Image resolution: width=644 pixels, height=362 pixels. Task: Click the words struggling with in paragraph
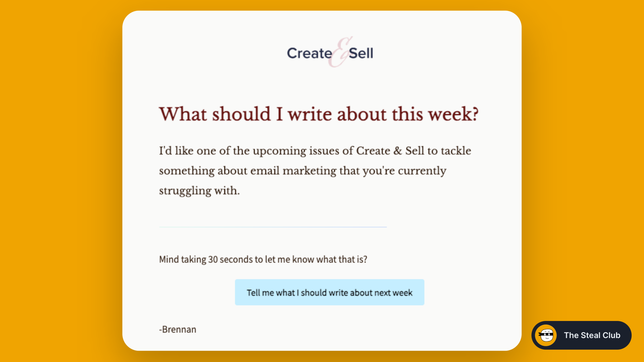pos(199,191)
